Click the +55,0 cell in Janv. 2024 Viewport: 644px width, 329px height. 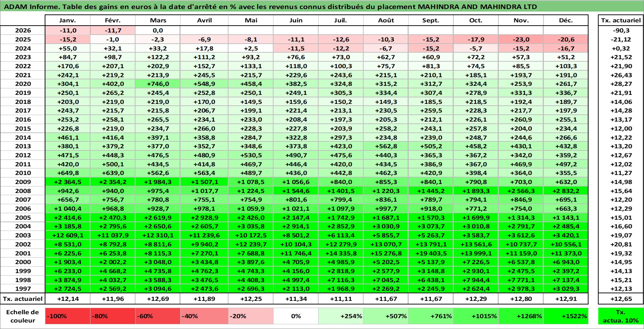pos(68,48)
